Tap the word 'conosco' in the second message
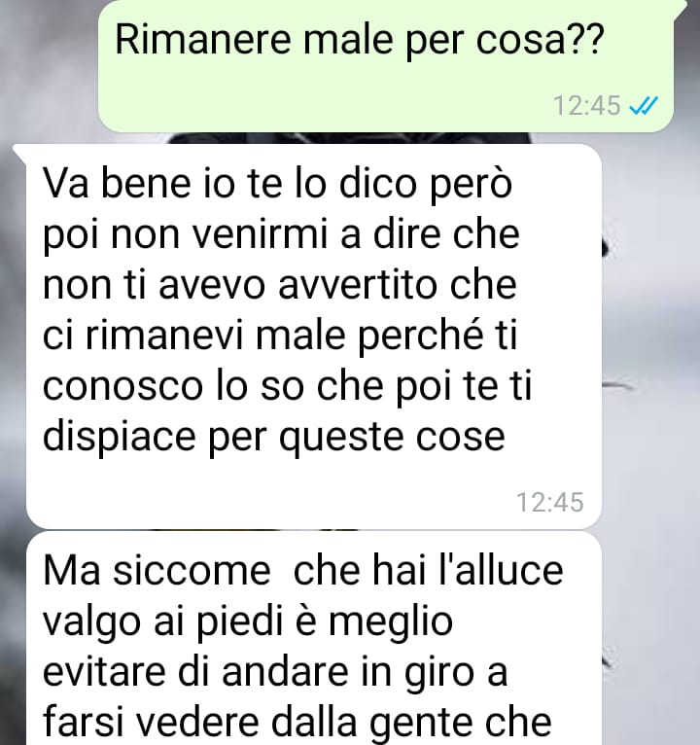Viewport: 700px width, 745px height. coord(122,387)
